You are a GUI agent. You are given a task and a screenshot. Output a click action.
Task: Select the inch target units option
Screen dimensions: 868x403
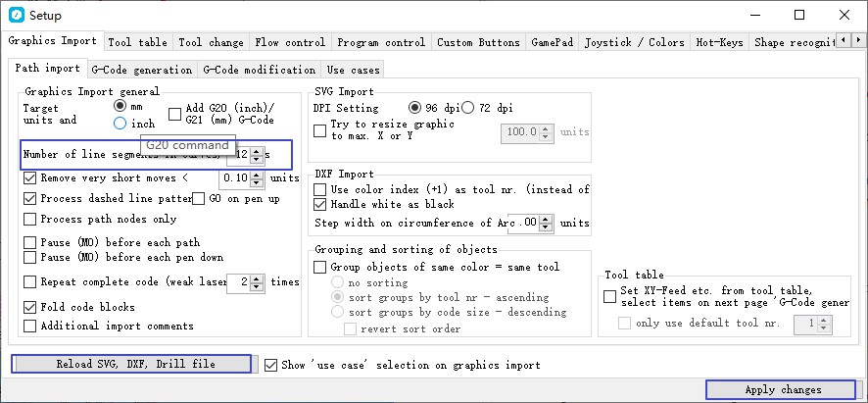(121, 124)
